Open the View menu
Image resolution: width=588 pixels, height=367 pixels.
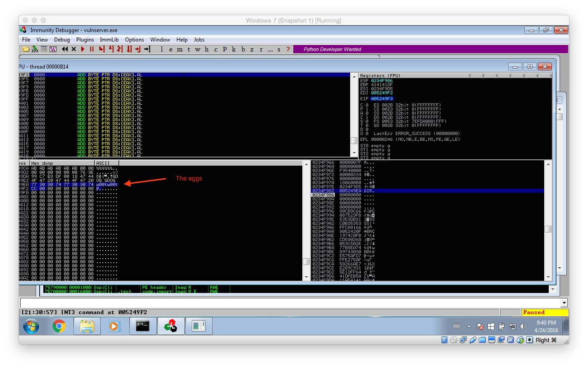(42, 40)
